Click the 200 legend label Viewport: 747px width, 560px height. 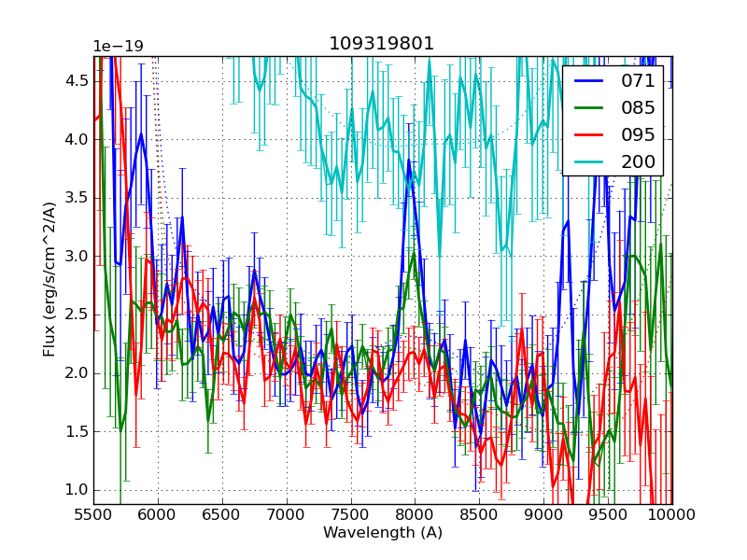(639, 161)
